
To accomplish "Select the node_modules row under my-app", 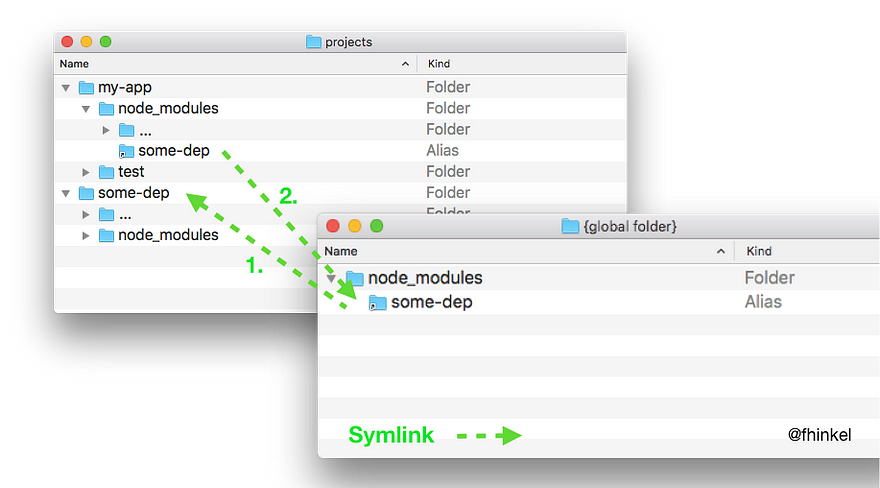I will (340, 108).
